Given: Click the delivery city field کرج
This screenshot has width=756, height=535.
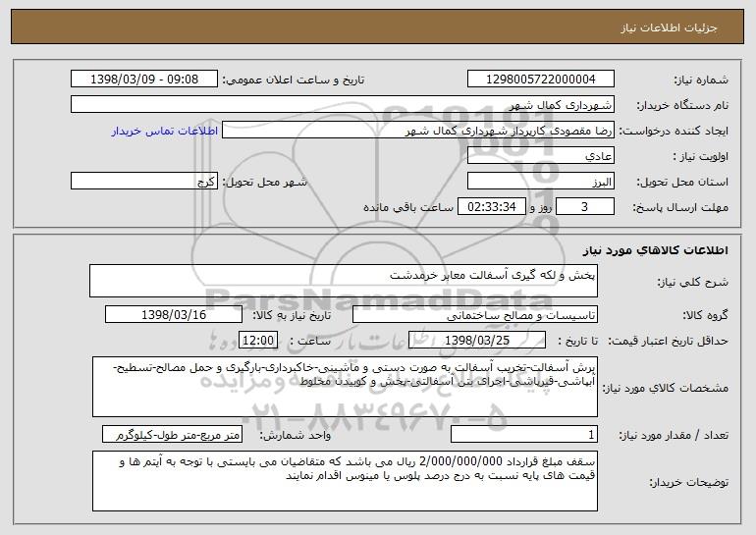Looking at the screenshot, I should [x=144, y=182].
